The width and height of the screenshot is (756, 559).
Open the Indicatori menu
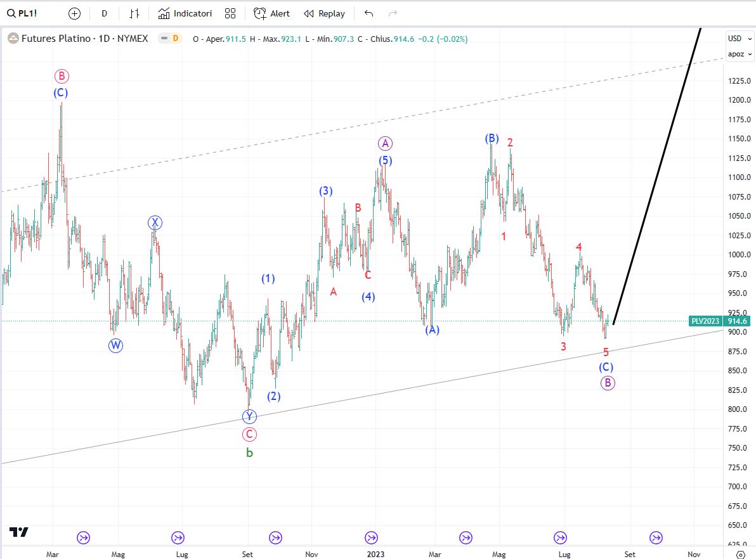click(x=185, y=13)
